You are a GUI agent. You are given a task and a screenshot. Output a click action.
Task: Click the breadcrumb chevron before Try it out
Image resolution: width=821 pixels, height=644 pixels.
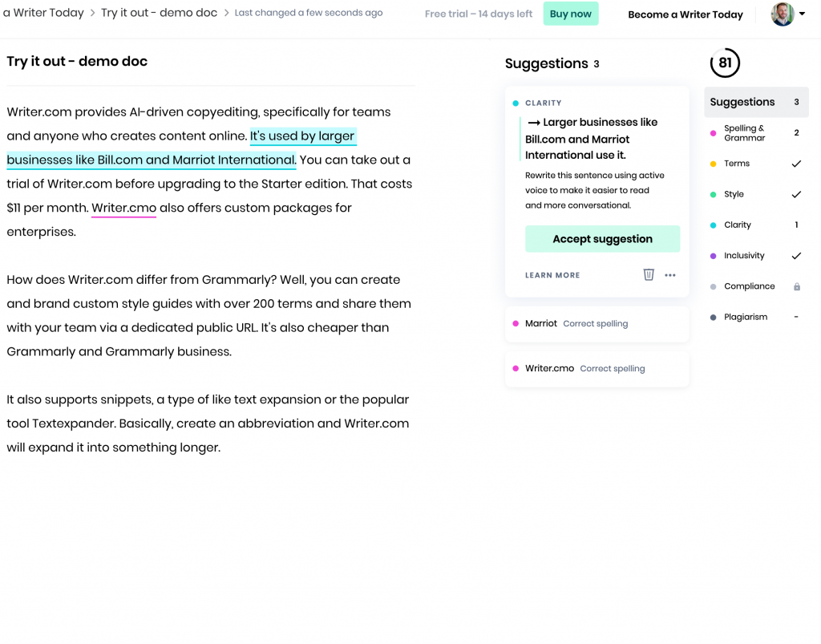pos(92,14)
